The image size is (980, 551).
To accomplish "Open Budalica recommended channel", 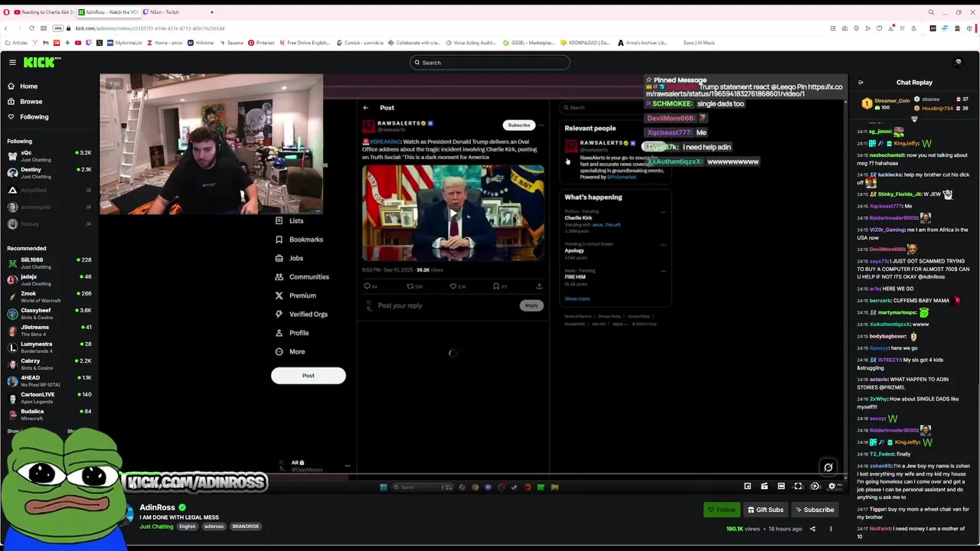I will 49,415.
